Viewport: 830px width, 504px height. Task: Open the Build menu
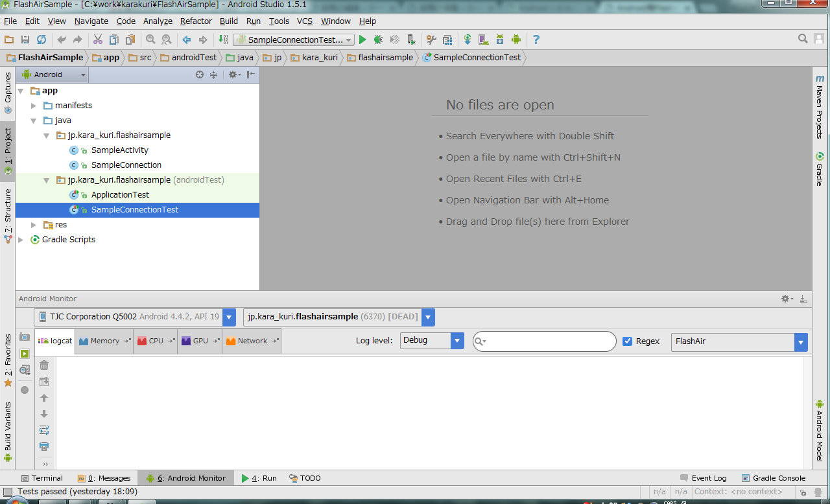click(x=229, y=21)
